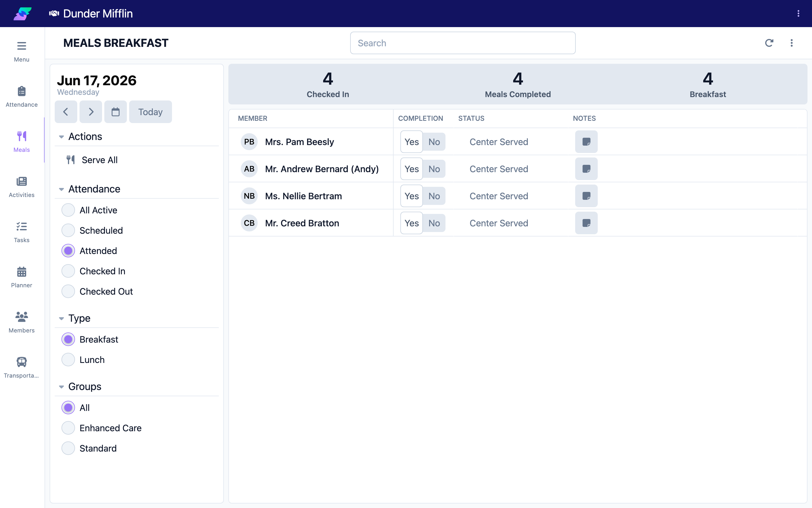Refresh the meals list
The image size is (812, 508).
(769, 43)
